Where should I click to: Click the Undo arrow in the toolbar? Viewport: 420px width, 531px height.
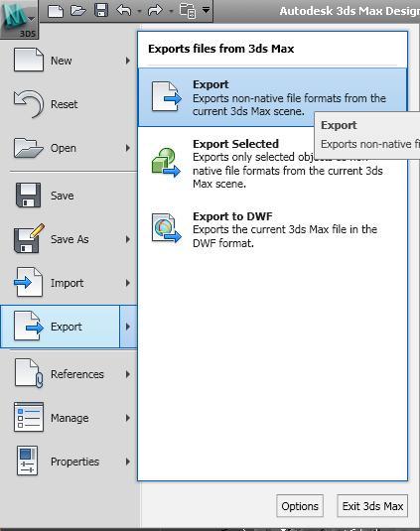pyautogui.click(x=124, y=11)
